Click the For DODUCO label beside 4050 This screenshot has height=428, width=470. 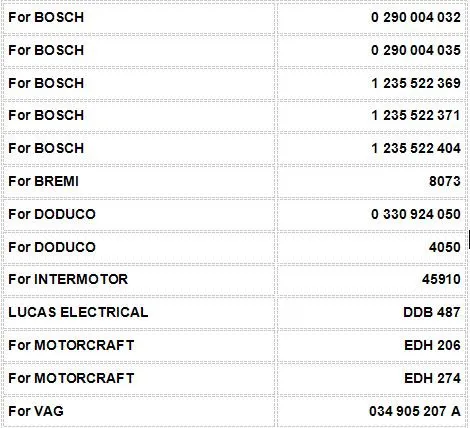52,247
